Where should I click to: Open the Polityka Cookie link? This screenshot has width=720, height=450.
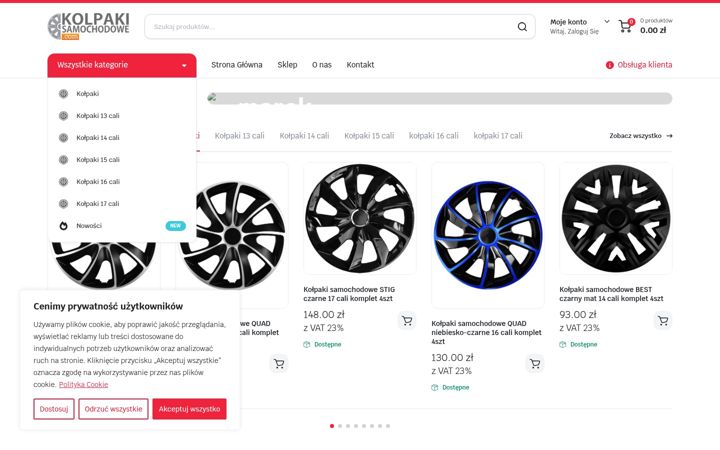83,385
